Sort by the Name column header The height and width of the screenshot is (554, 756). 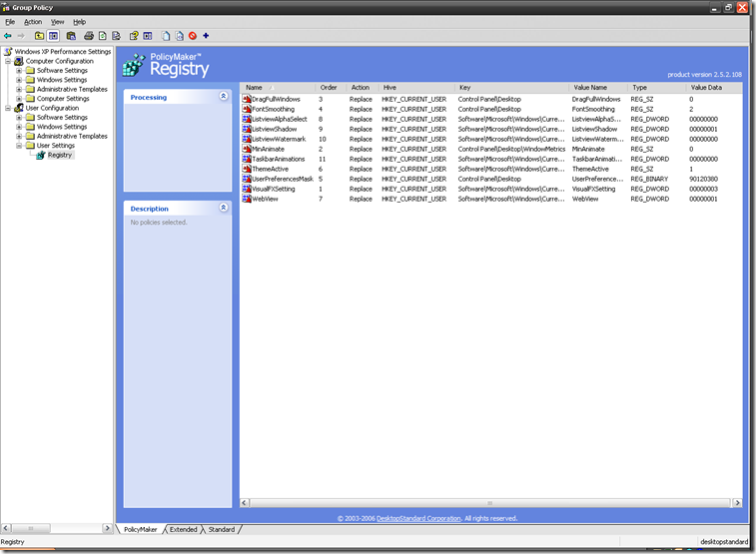point(278,88)
